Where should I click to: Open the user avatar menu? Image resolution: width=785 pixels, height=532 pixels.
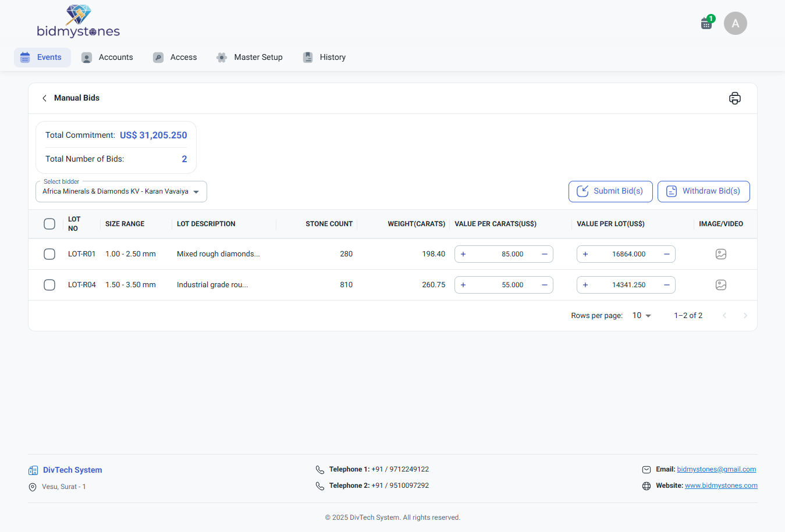(x=736, y=23)
